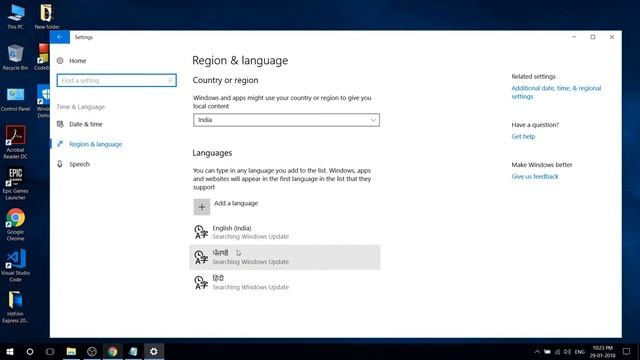Launch Epic Games Launcher shortcut
The height and width of the screenshot is (360, 640).
[x=16, y=184]
